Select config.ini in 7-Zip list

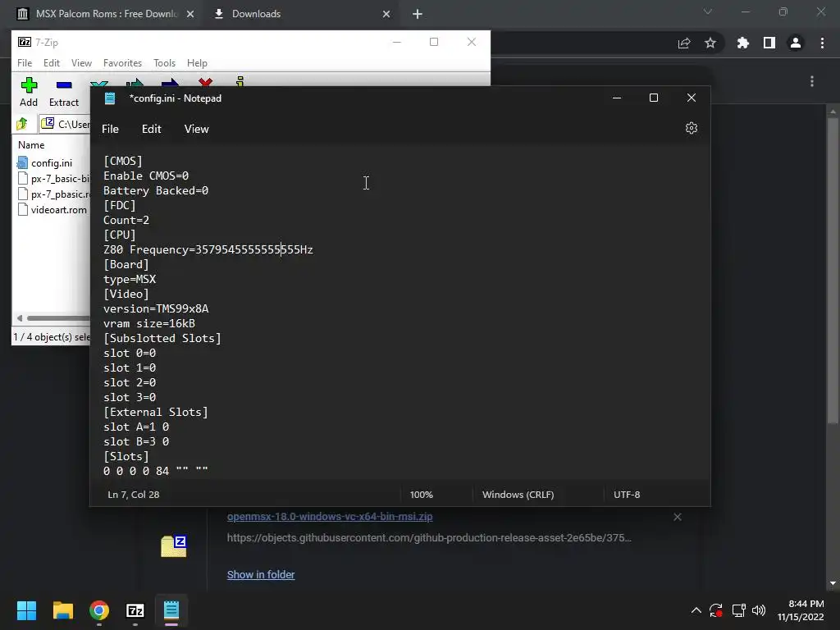[x=52, y=163]
